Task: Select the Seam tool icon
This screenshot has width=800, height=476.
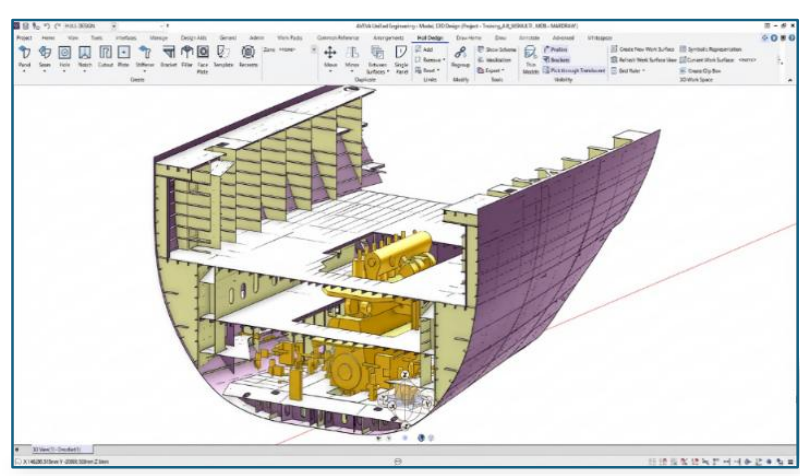Action: pyautogui.click(x=45, y=52)
